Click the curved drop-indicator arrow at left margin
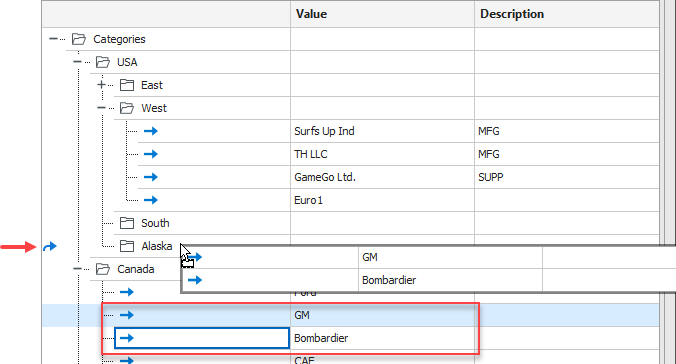The image size is (676, 364). point(50,247)
